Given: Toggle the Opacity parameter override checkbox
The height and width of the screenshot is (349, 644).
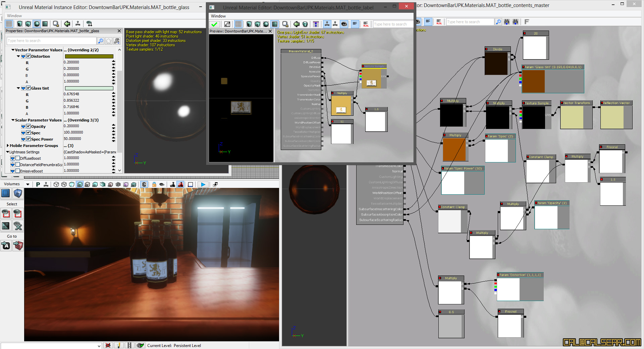Looking at the screenshot, I should click(x=29, y=127).
